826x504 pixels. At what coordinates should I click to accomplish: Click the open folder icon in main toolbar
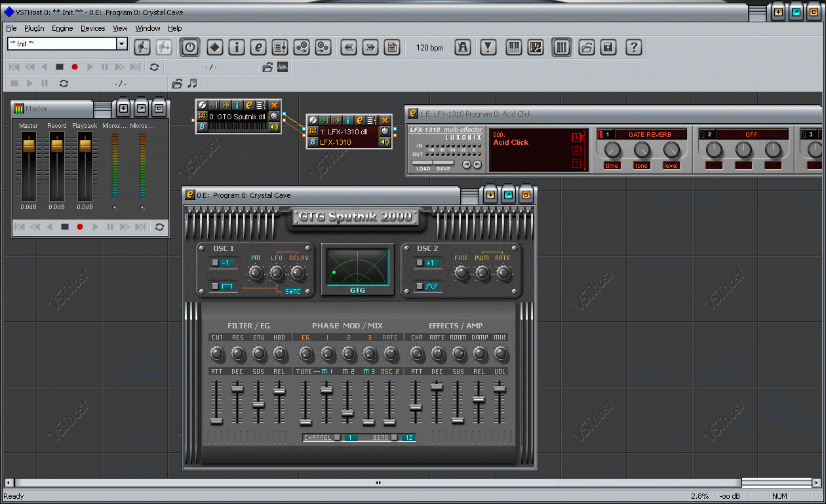[x=586, y=47]
